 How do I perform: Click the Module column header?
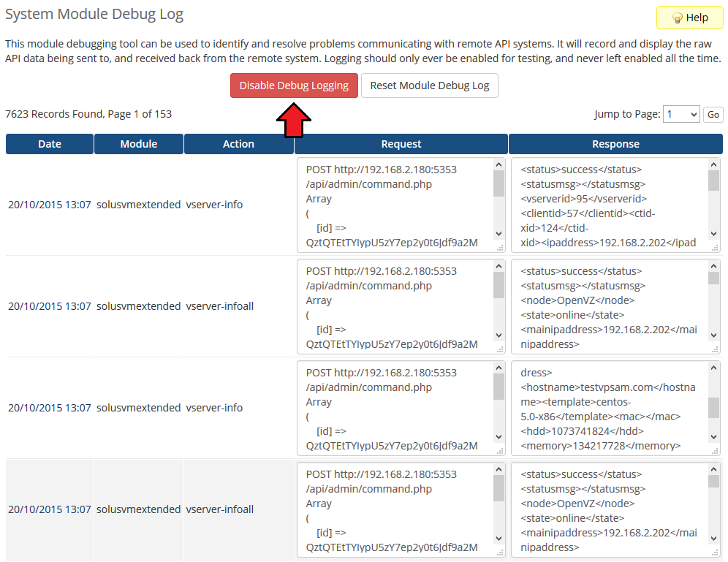click(x=139, y=144)
